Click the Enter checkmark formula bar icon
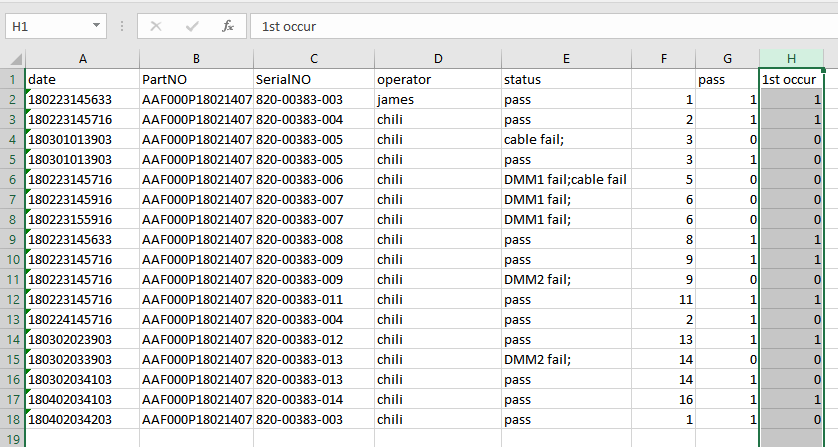This screenshot has width=838, height=447. pyautogui.click(x=192, y=26)
